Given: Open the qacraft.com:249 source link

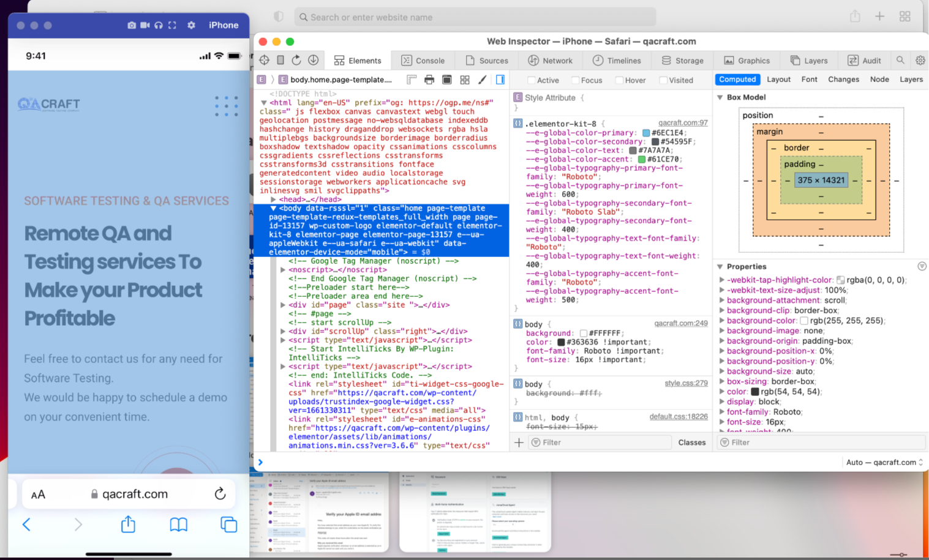Looking at the screenshot, I should click(x=681, y=323).
